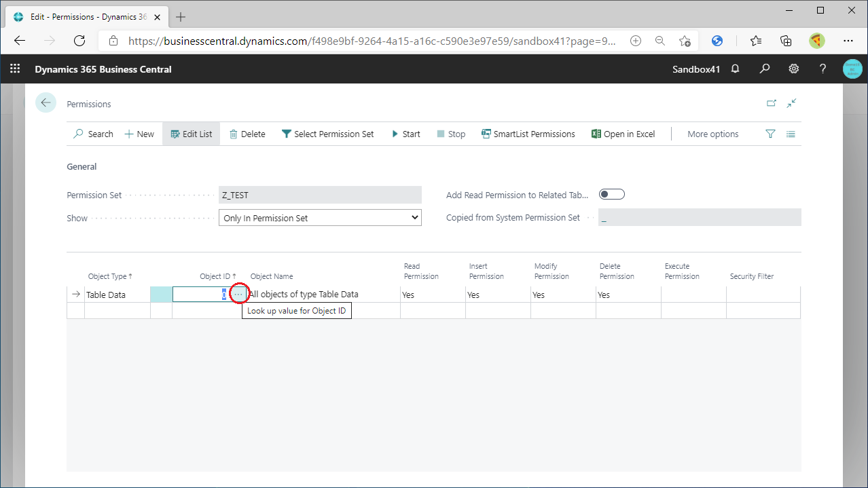Start recording permissions with the Start action
Viewport: 868px width, 488px height.
click(405, 134)
